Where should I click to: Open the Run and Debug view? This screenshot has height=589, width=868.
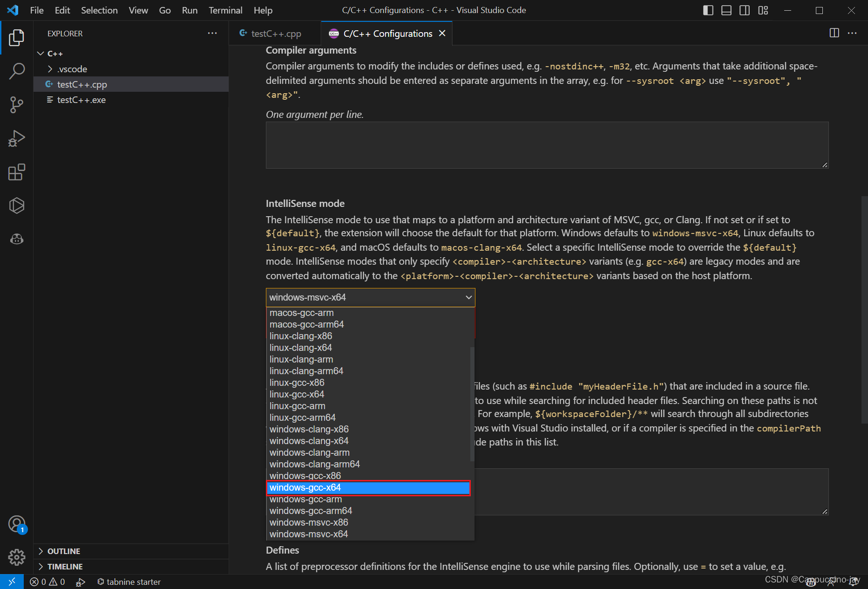pyautogui.click(x=17, y=138)
